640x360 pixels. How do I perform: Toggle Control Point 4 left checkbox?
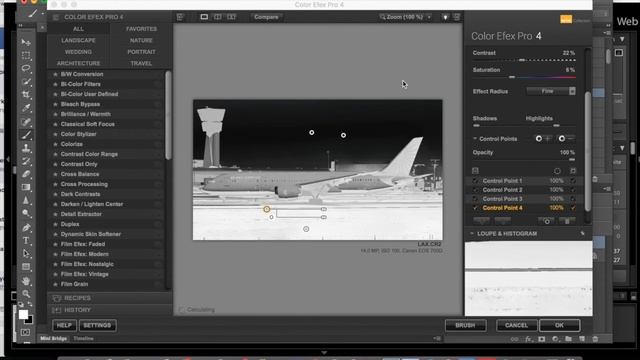click(475, 208)
